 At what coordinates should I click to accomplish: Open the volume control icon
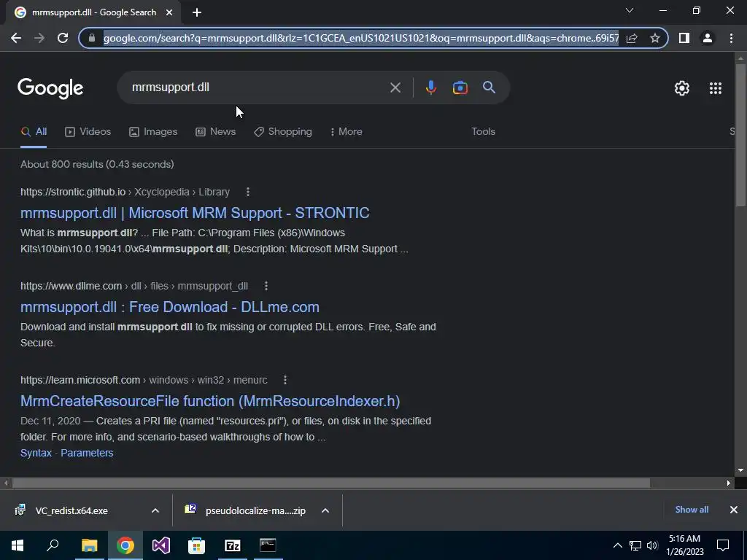pyautogui.click(x=652, y=545)
